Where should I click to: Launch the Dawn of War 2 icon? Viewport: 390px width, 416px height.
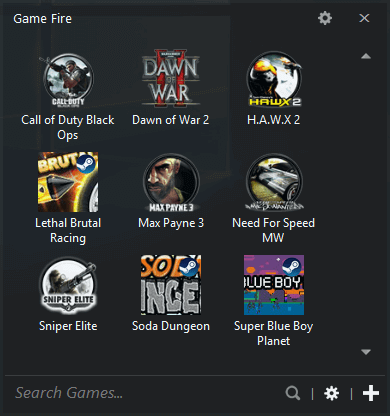coord(171,79)
